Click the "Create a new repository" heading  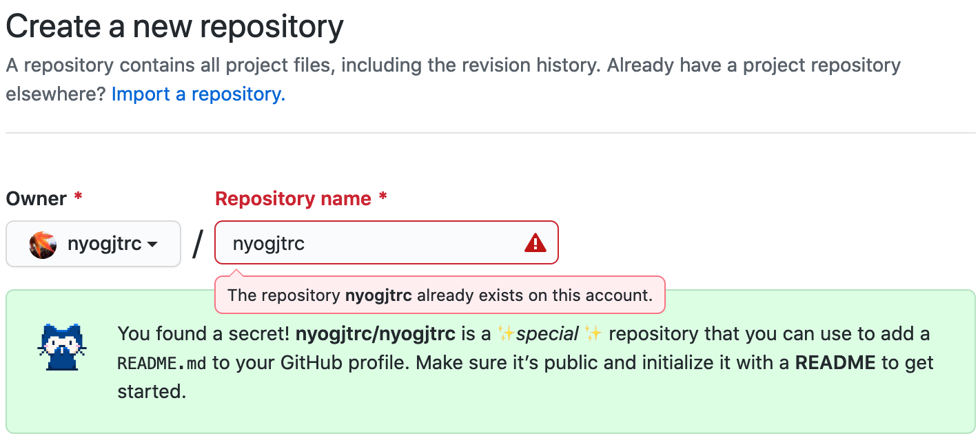(x=174, y=28)
